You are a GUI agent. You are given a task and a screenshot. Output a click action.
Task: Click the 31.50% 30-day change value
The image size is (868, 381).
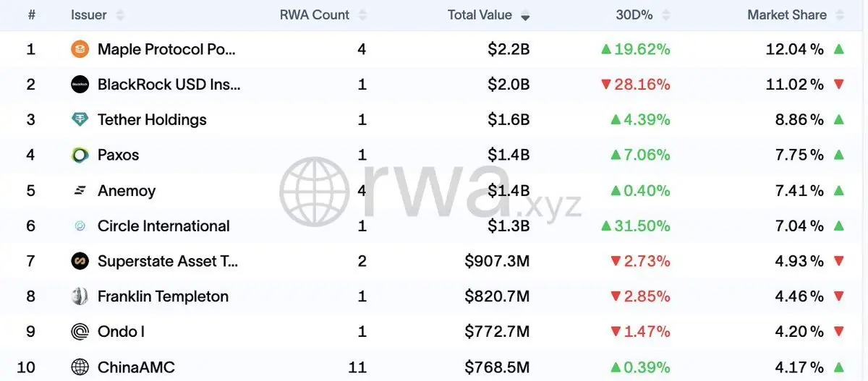[642, 226]
